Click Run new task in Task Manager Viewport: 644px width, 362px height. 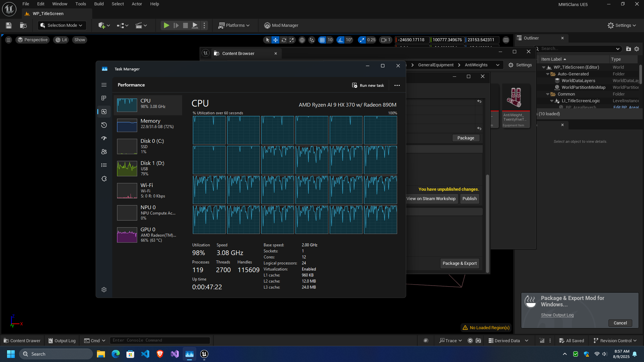click(368, 85)
